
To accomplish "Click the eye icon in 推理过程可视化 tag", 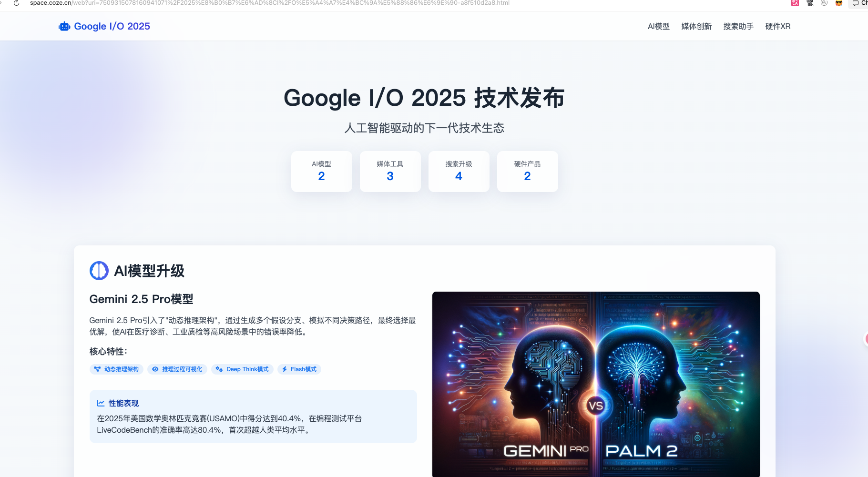I will [x=155, y=369].
